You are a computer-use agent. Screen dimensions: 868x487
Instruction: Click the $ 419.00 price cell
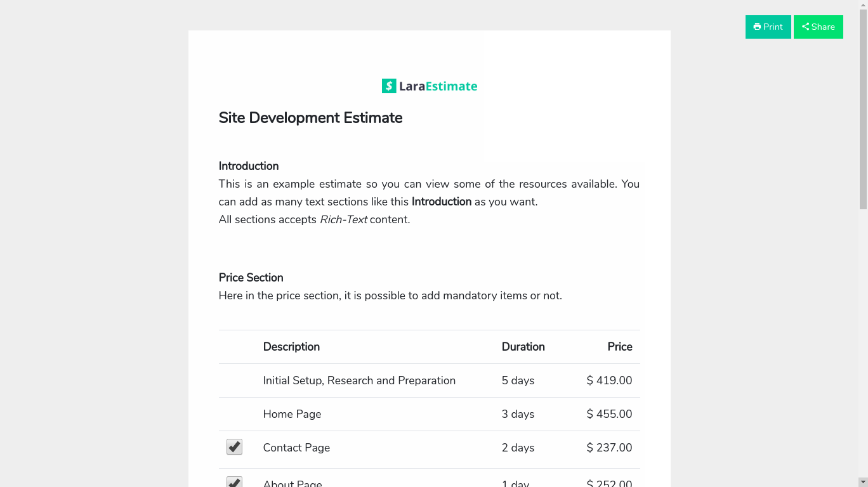[x=609, y=380]
